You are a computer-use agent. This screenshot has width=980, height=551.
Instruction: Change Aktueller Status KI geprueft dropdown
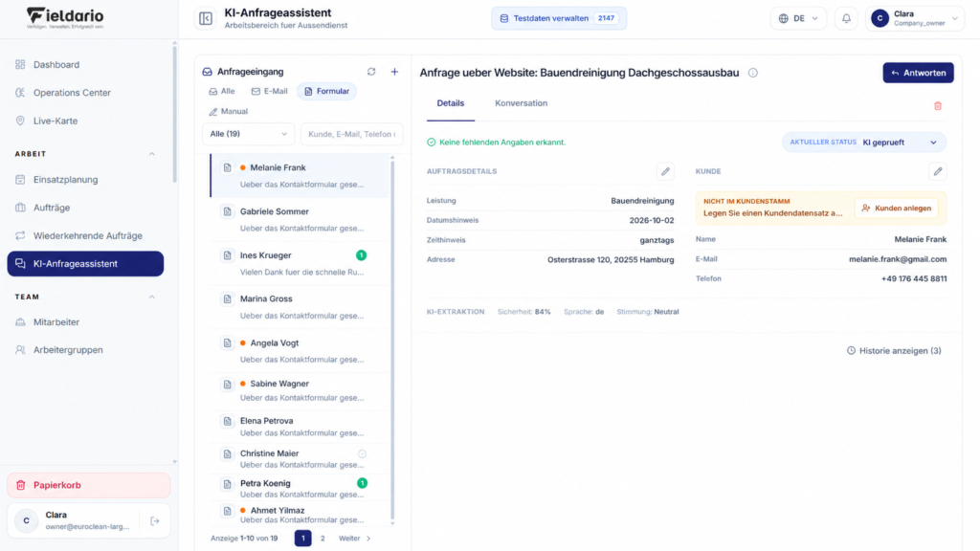[864, 143]
